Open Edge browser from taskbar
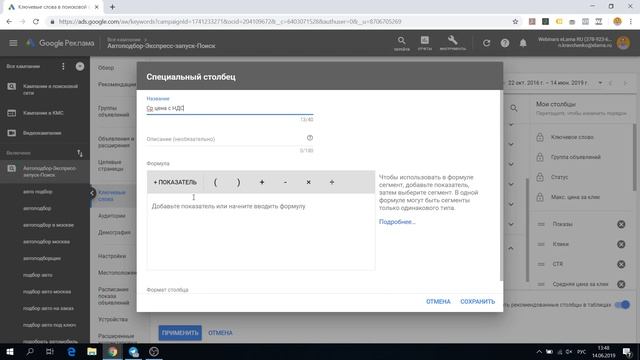This screenshot has height=360, width=640. (71, 351)
